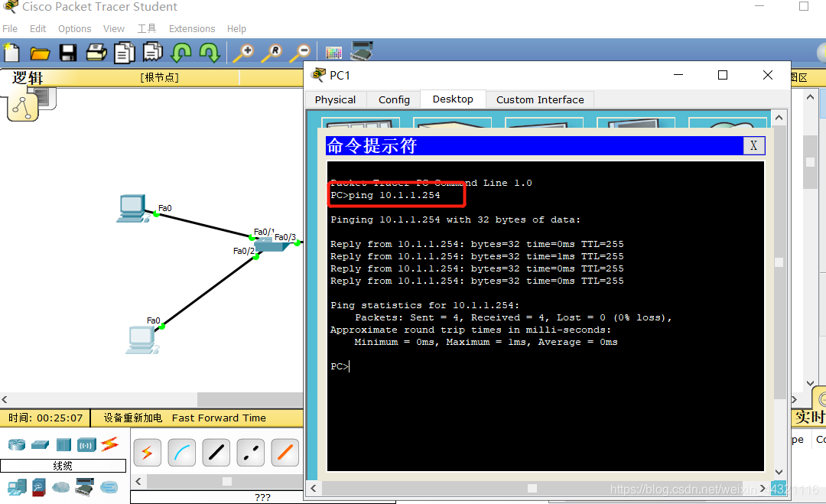Click the Fast Forward Time button
The width and height of the screenshot is (826, 504).
pos(219,418)
